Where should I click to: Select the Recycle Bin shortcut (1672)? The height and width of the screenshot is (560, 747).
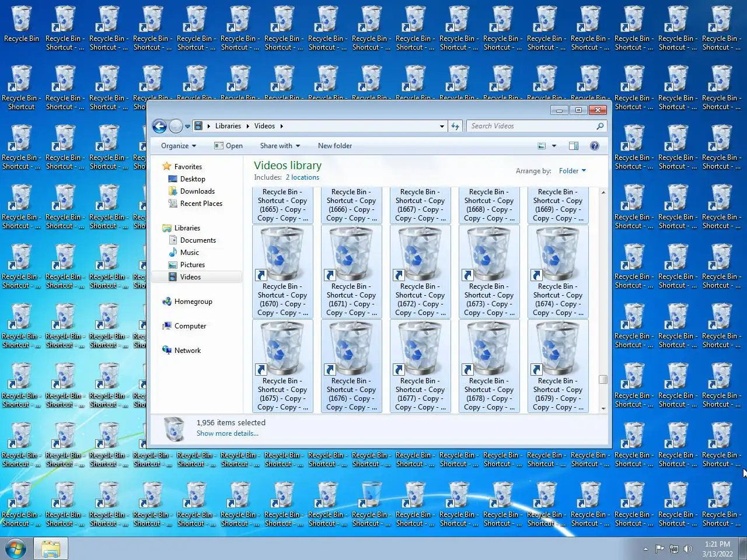(x=420, y=271)
